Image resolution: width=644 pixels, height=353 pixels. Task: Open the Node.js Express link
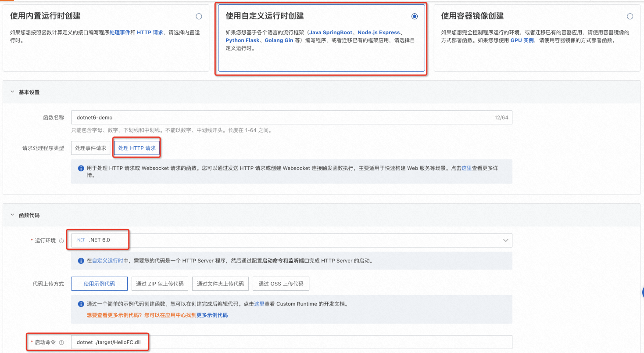(379, 32)
